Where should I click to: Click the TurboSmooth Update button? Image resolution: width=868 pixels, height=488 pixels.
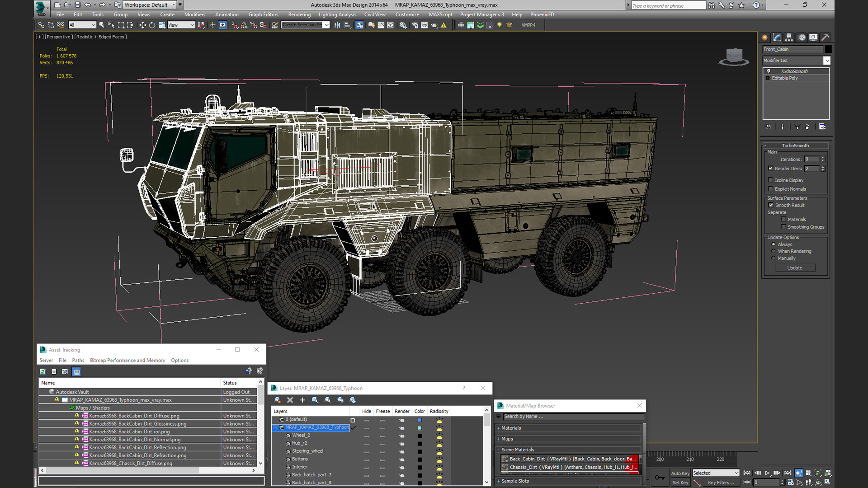[794, 268]
